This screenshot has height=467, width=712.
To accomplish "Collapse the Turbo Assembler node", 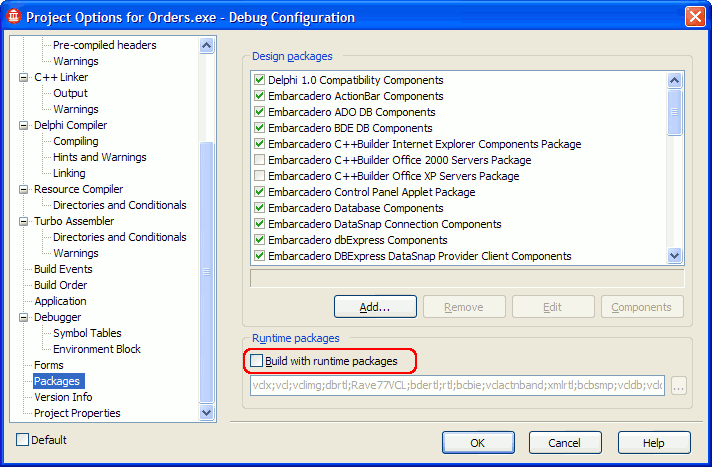I will tap(25, 221).
